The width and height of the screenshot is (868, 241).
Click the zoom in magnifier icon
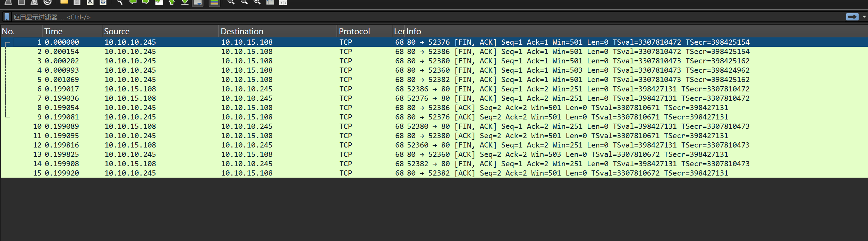pyautogui.click(x=231, y=2)
